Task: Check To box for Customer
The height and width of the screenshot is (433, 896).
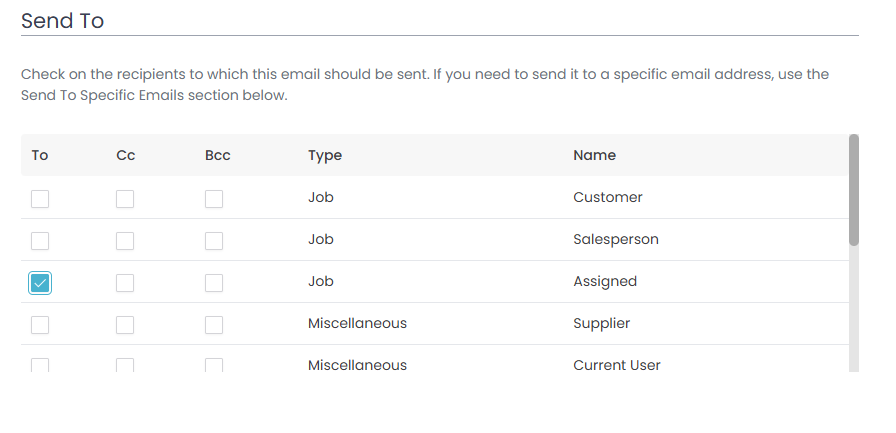Action: 40,199
